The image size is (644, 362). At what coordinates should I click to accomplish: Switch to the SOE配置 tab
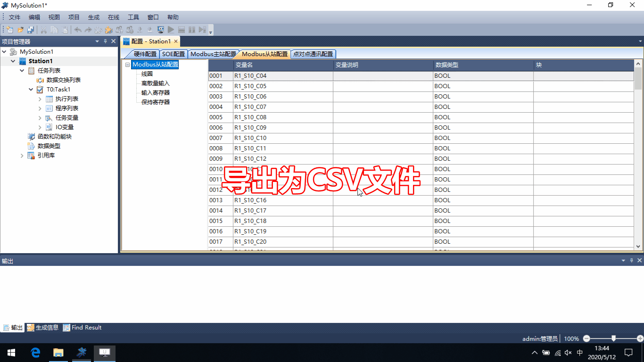173,54
